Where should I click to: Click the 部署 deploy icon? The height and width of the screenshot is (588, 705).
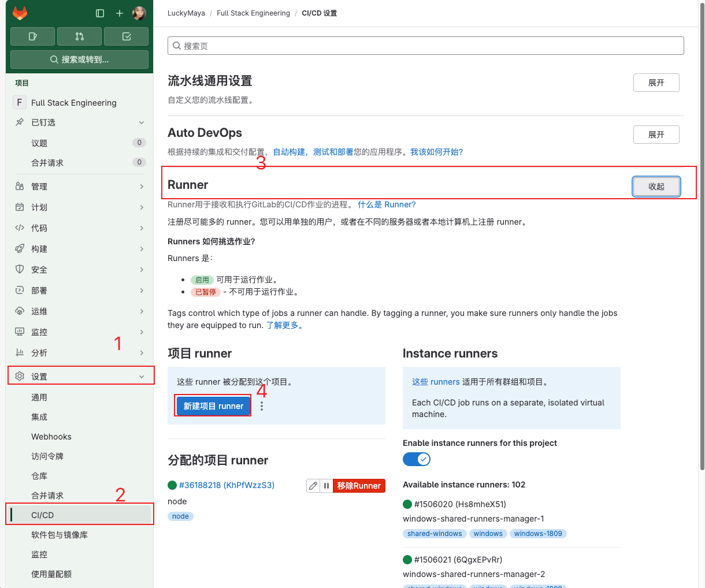[20, 291]
